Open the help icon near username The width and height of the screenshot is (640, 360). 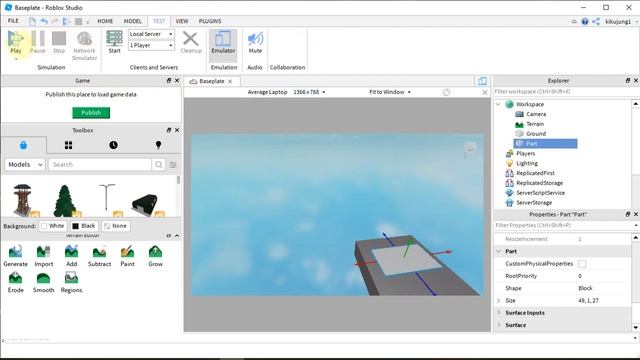pos(585,21)
